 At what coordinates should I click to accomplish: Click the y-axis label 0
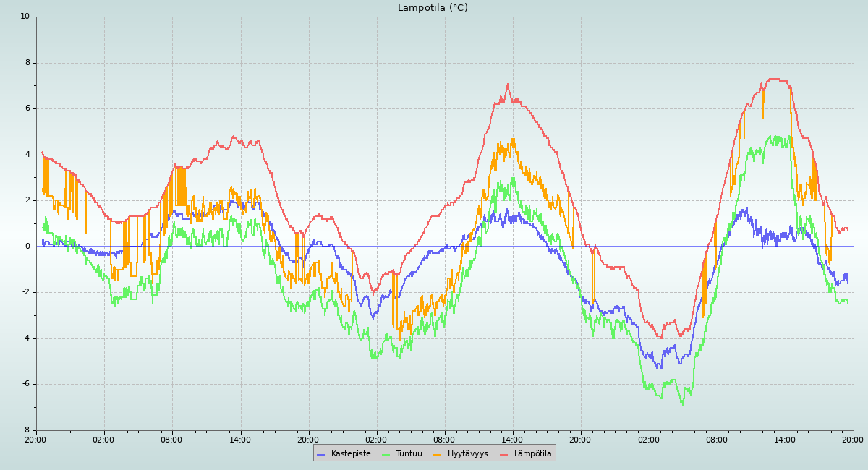point(27,247)
